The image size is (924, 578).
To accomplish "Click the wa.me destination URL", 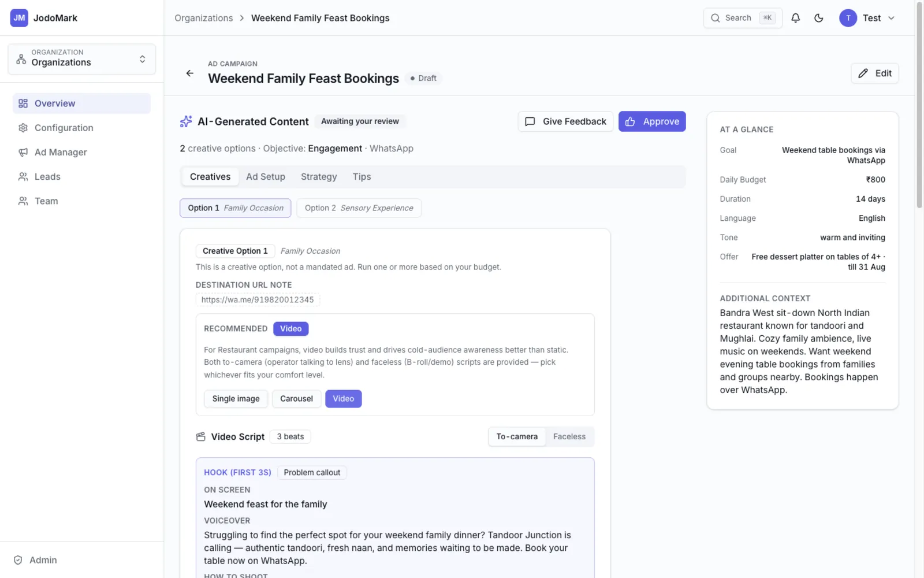I will click(258, 299).
